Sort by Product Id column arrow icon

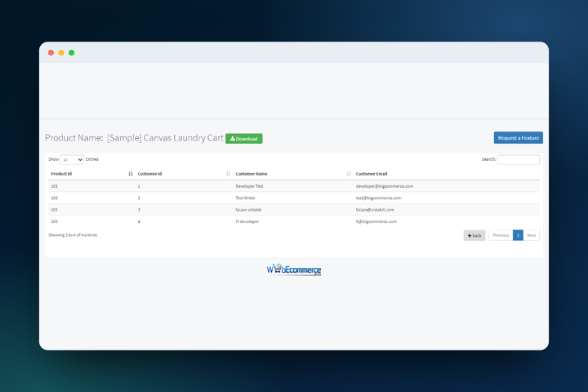pos(130,174)
